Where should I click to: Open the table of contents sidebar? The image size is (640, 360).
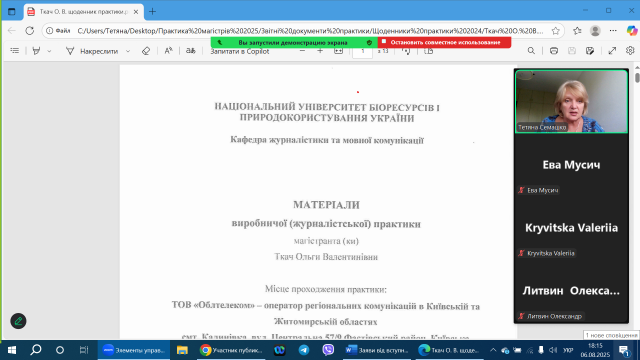pyautogui.click(x=15, y=51)
